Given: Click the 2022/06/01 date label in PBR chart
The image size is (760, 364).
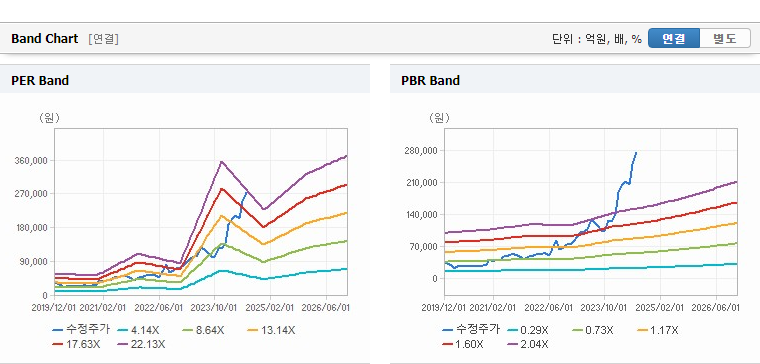Looking at the screenshot, I should pos(548,308).
